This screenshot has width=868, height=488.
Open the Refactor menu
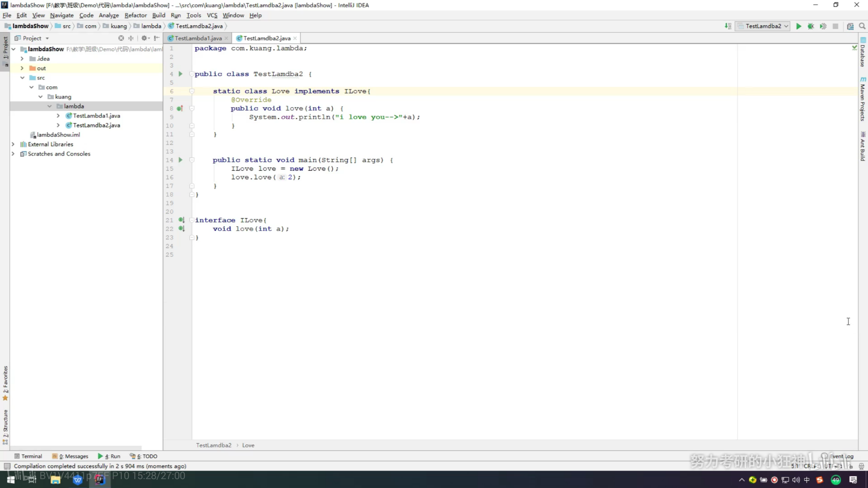136,15
